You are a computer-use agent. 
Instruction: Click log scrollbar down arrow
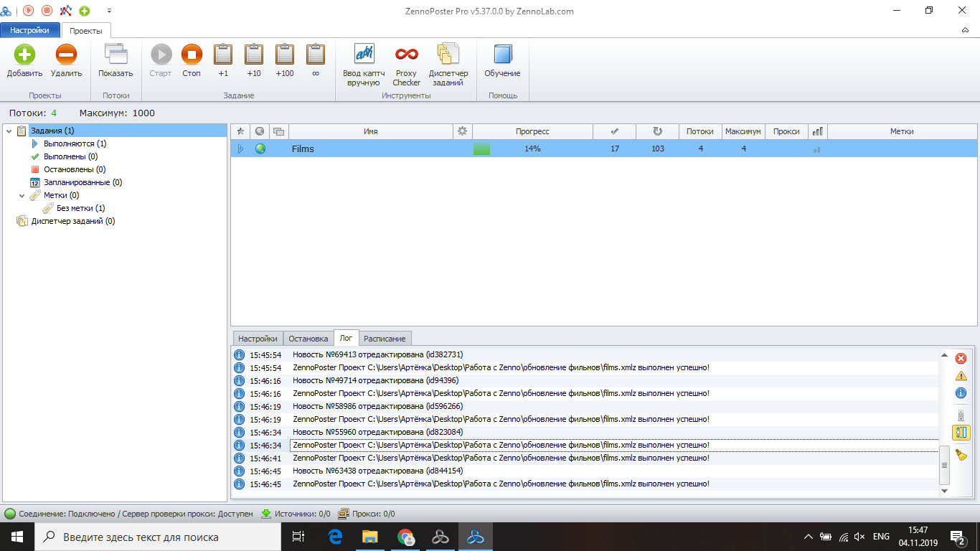[944, 491]
